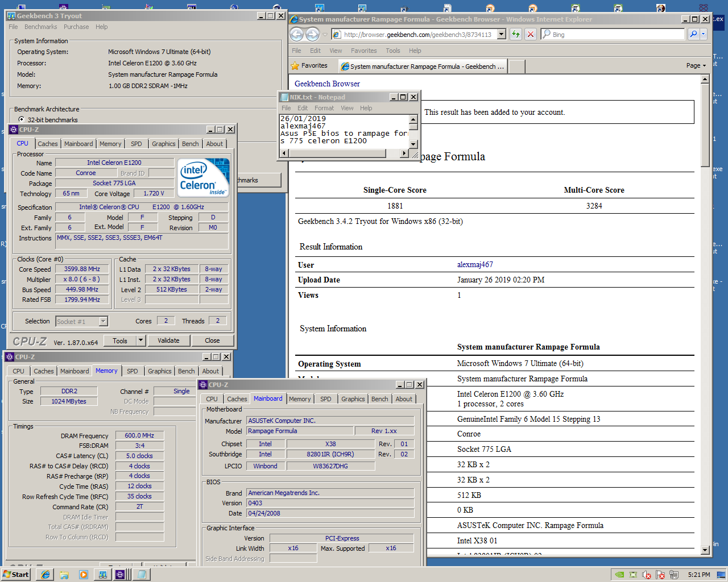Screen dimensions: 728x582
Task: Open NVIDIA tray icon
Action: [620, 575]
